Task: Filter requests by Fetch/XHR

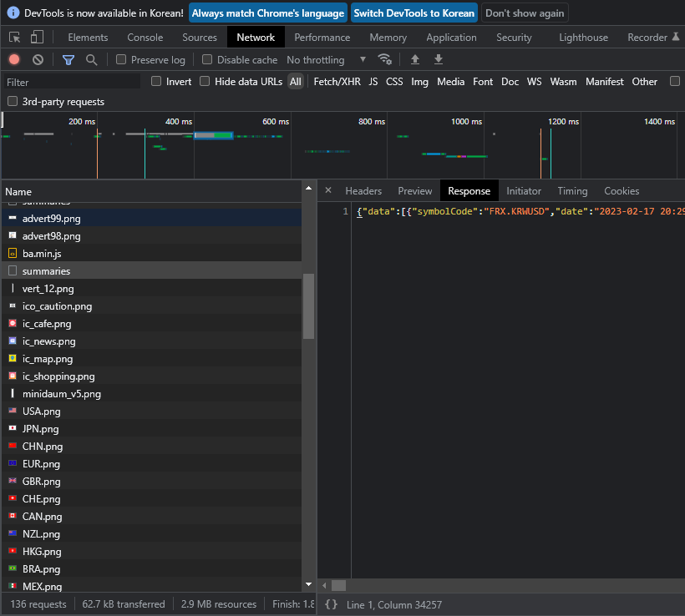Action: pyautogui.click(x=337, y=82)
